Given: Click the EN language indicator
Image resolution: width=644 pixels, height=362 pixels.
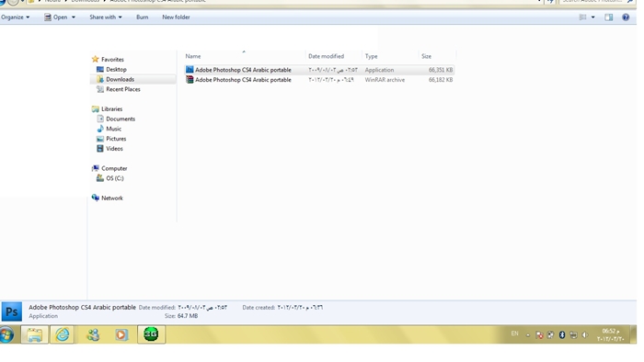Looking at the screenshot, I should click(514, 334).
